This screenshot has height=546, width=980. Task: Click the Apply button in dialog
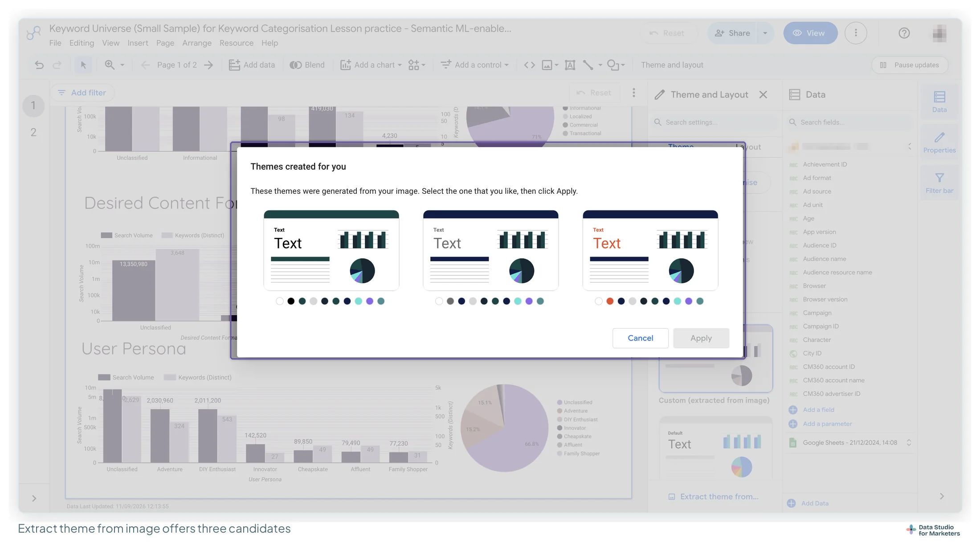(x=701, y=338)
